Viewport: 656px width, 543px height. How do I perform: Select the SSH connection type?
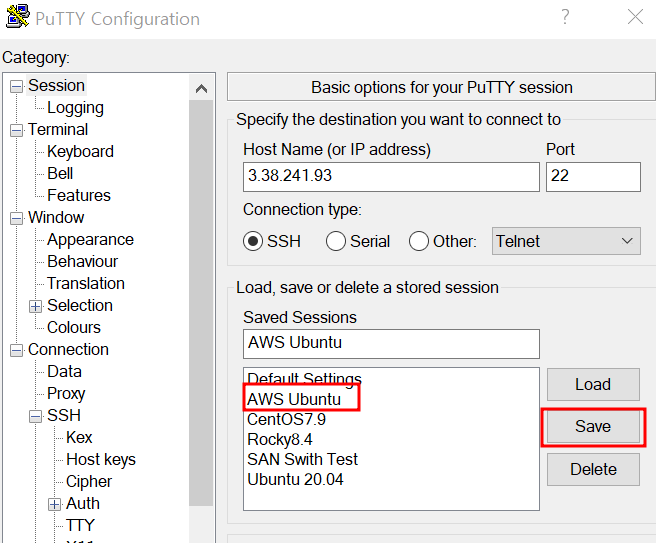point(253,241)
